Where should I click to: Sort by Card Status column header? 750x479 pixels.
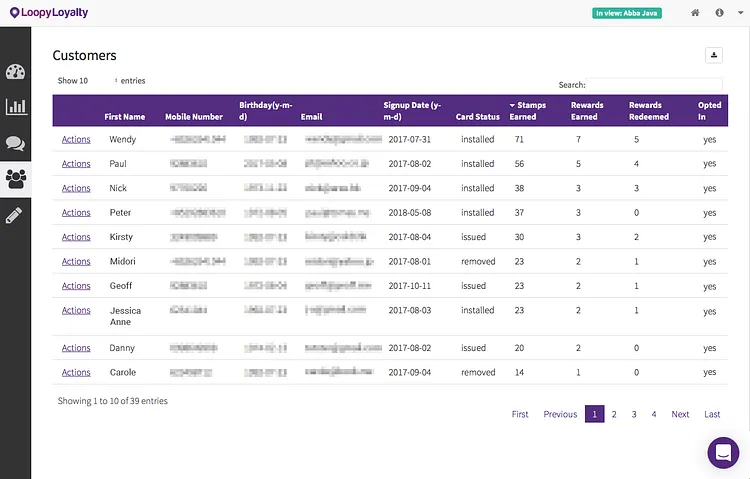point(477,117)
